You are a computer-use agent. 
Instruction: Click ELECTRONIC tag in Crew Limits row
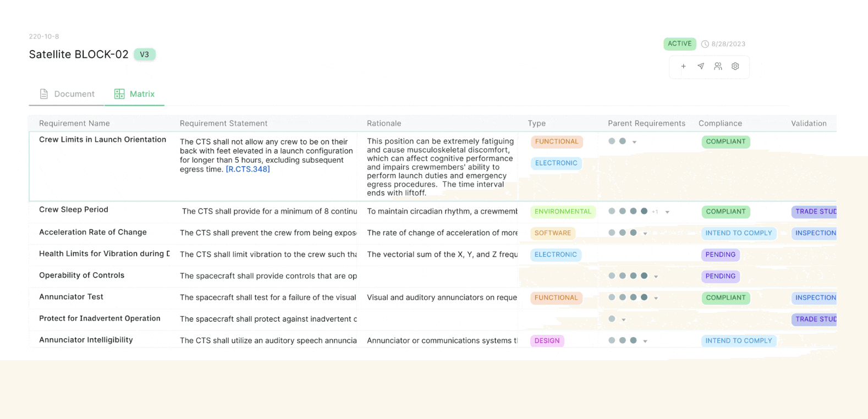pos(556,163)
